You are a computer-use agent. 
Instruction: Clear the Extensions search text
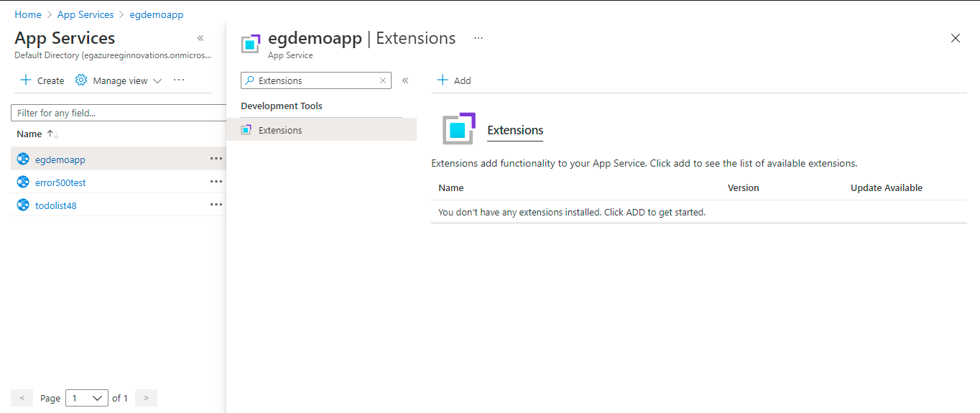tap(384, 81)
